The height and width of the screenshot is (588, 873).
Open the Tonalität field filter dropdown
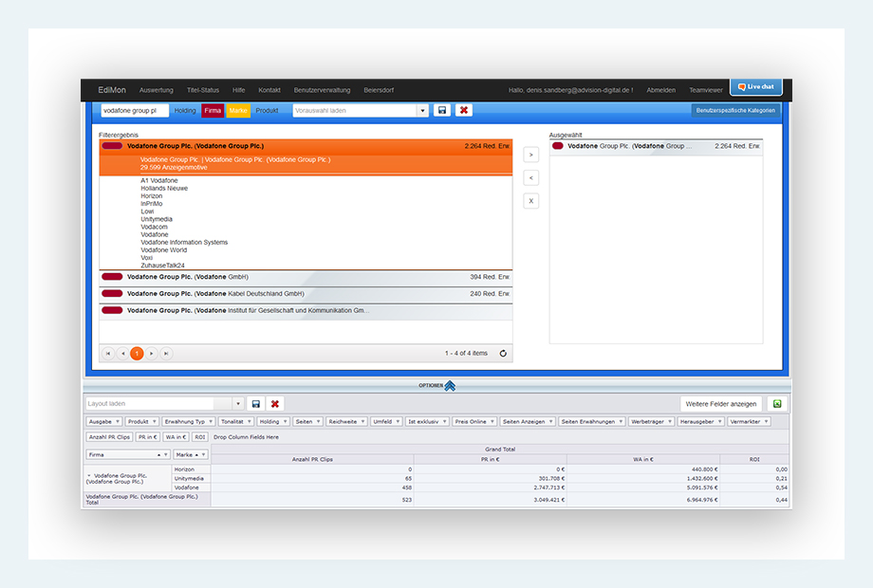point(250,422)
